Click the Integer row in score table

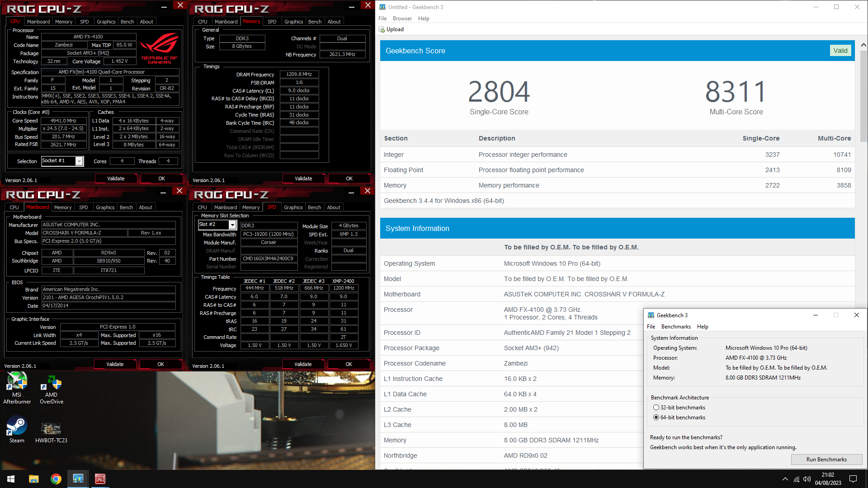(x=617, y=155)
